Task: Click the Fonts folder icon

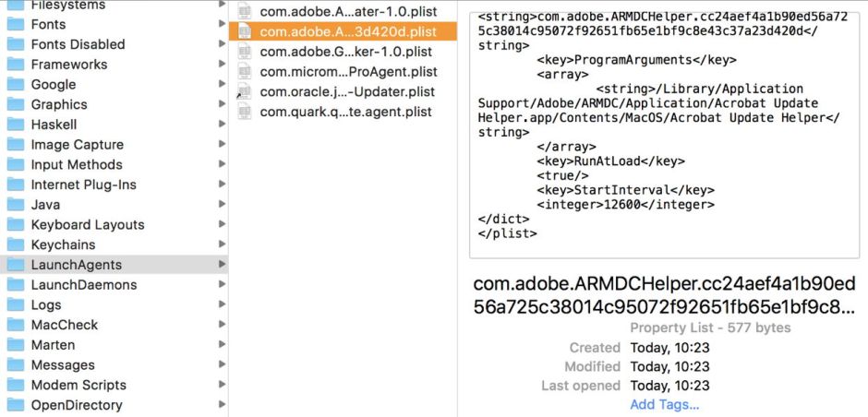Action: point(15,24)
